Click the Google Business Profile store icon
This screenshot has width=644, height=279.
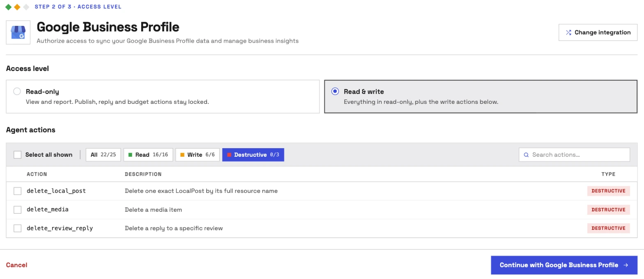[18, 32]
